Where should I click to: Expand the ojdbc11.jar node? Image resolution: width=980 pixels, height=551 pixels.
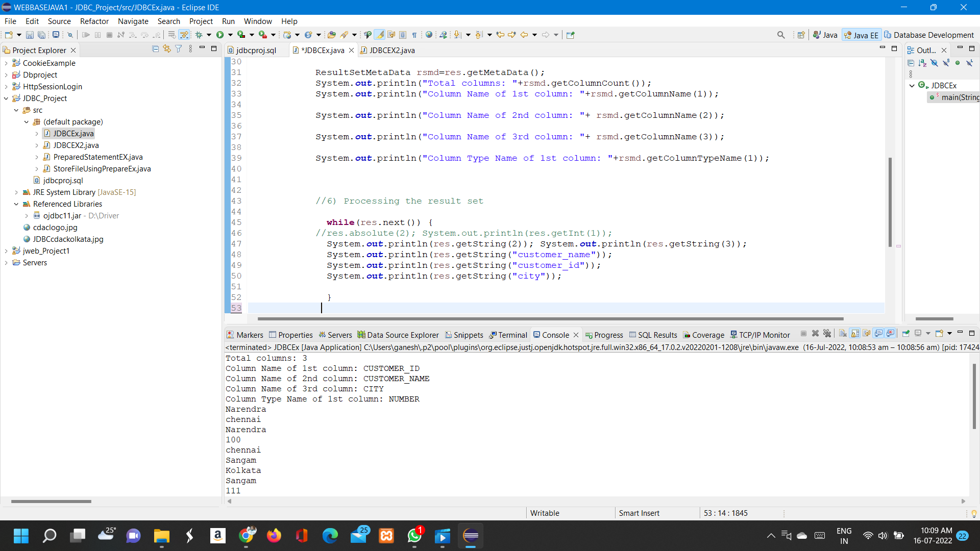tap(27, 216)
